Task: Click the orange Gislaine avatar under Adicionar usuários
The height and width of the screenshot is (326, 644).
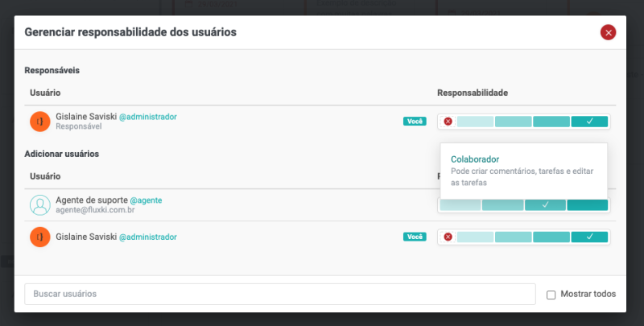Action: tap(39, 237)
